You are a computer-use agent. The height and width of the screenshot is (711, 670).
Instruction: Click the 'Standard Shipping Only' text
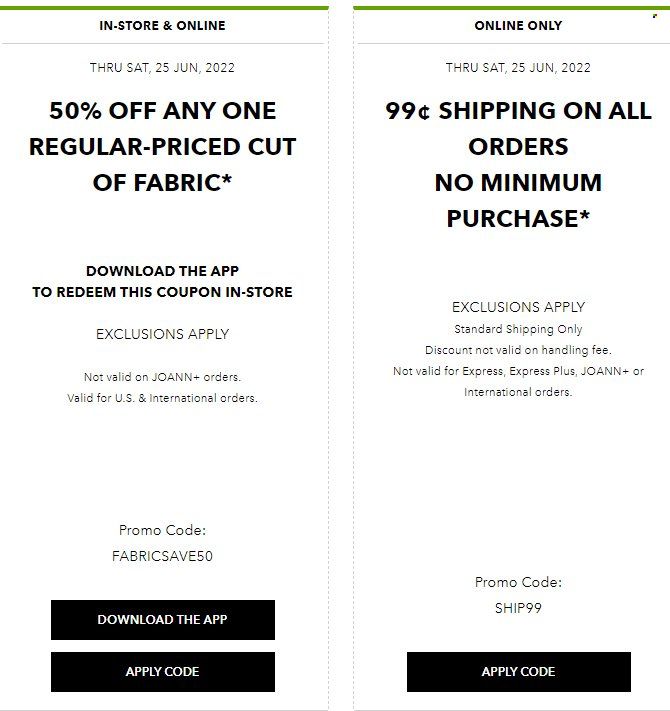pyautogui.click(x=518, y=329)
